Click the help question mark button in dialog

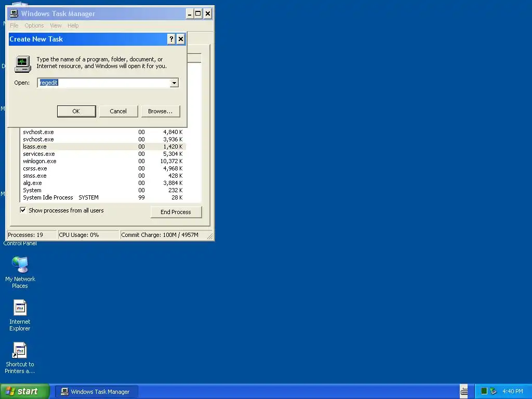pyautogui.click(x=171, y=39)
